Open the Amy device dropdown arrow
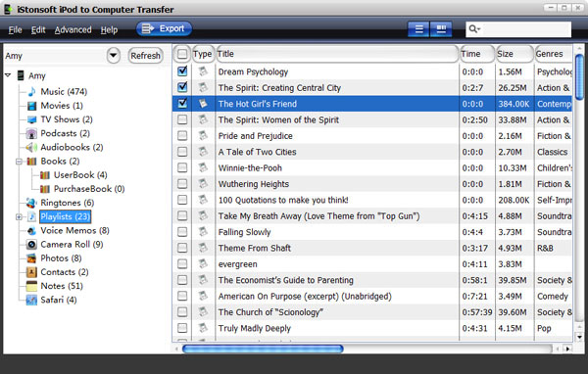The height and width of the screenshot is (374, 588). click(114, 56)
